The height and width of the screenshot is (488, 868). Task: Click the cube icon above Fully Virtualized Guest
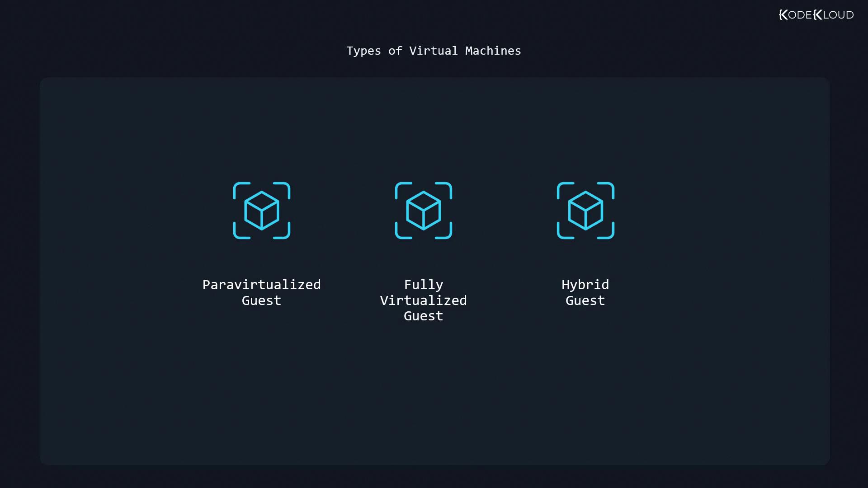pyautogui.click(x=423, y=211)
